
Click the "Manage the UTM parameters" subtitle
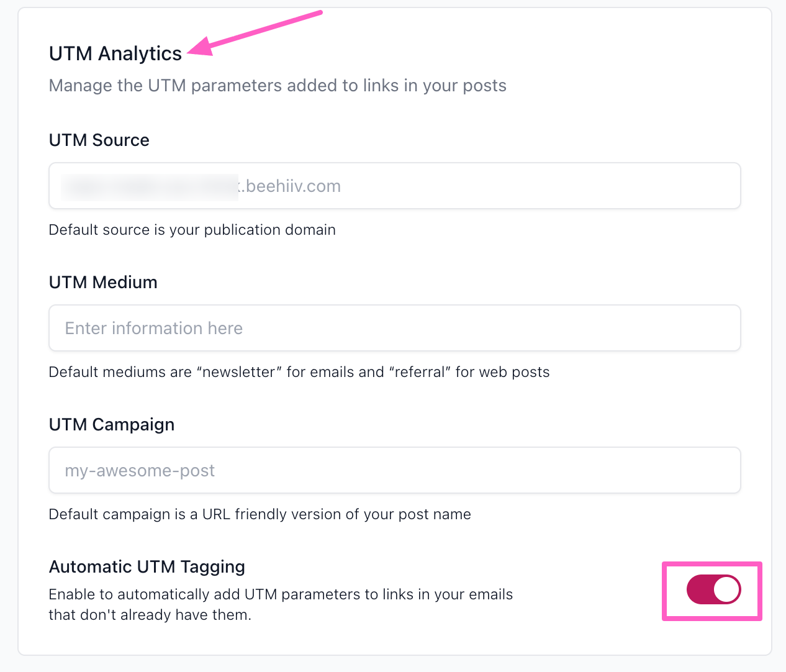(278, 85)
